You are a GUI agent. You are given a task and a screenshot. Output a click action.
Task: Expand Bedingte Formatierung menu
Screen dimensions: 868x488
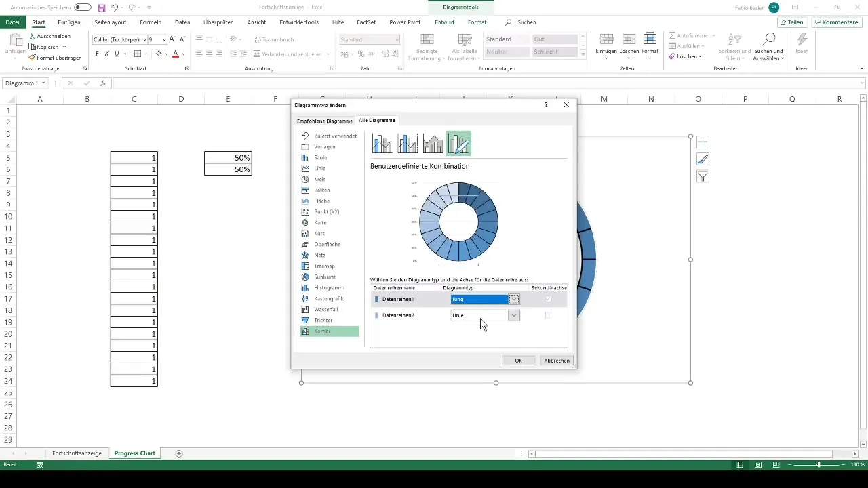point(427,49)
